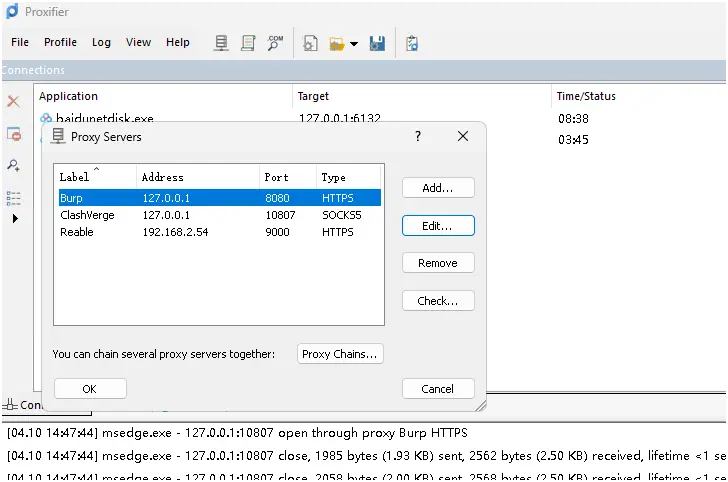Click Cancel in Proxy Servers dialog

[x=438, y=389]
